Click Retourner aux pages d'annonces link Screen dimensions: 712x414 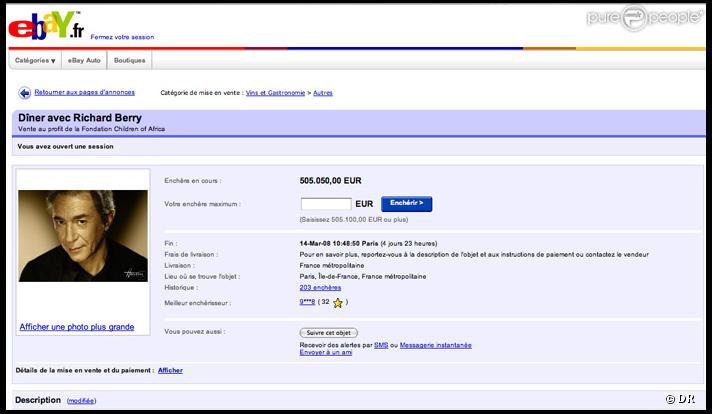tap(84, 92)
